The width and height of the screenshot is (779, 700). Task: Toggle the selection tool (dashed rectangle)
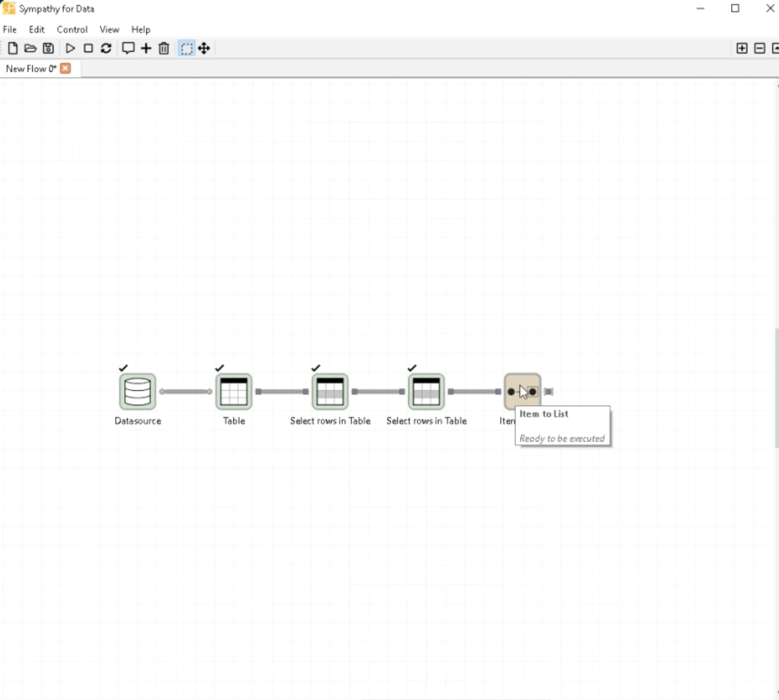186,48
